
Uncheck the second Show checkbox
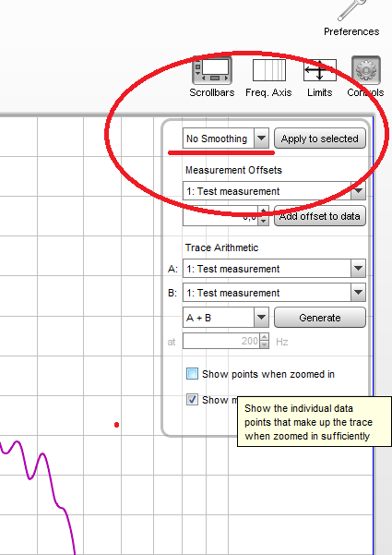(x=192, y=400)
